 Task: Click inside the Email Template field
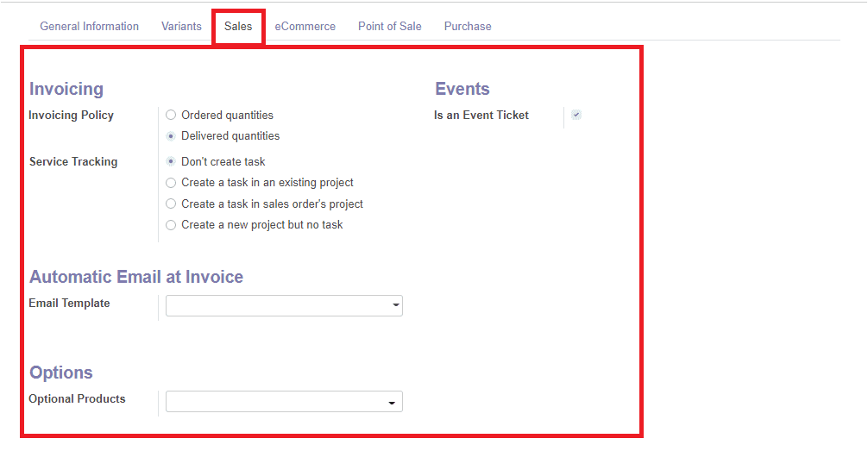pyautogui.click(x=284, y=305)
